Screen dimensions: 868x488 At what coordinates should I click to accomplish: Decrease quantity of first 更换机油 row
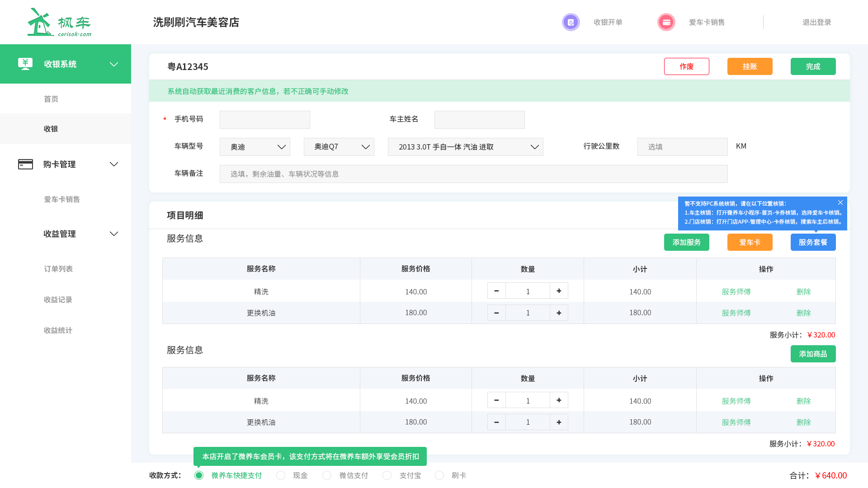(496, 313)
